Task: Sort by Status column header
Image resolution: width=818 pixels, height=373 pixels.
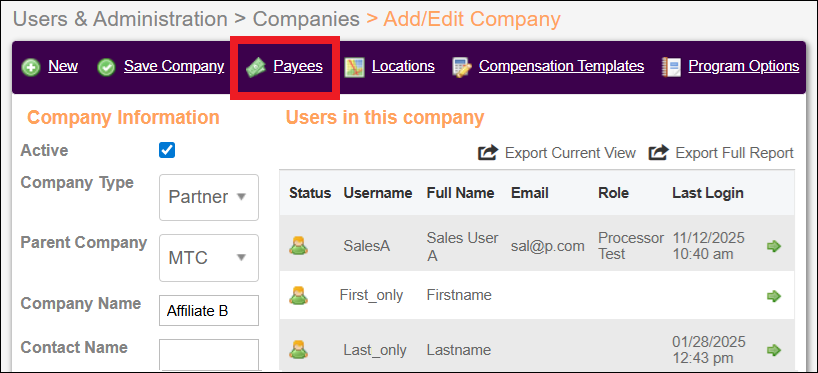Action: (x=310, y=193)
